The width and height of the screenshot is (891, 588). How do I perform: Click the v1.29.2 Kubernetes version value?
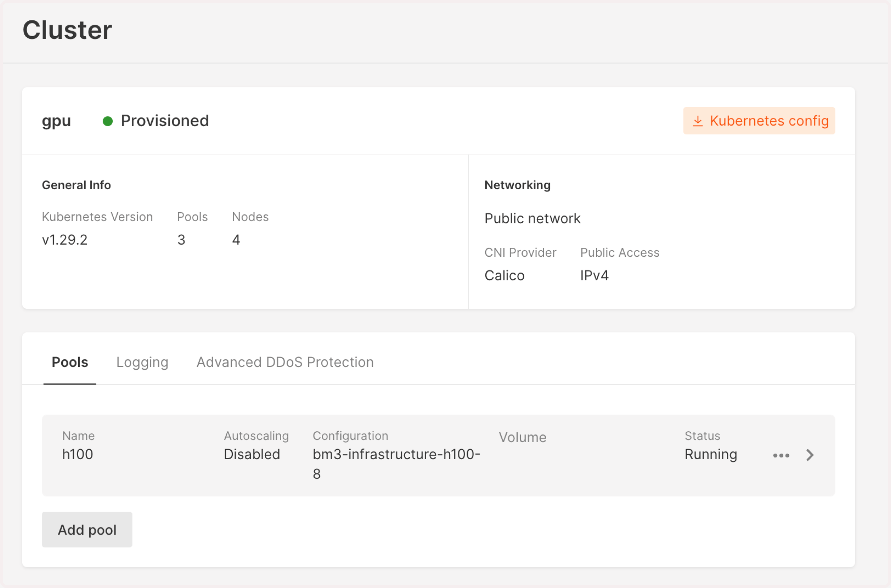tap(65, 240)
